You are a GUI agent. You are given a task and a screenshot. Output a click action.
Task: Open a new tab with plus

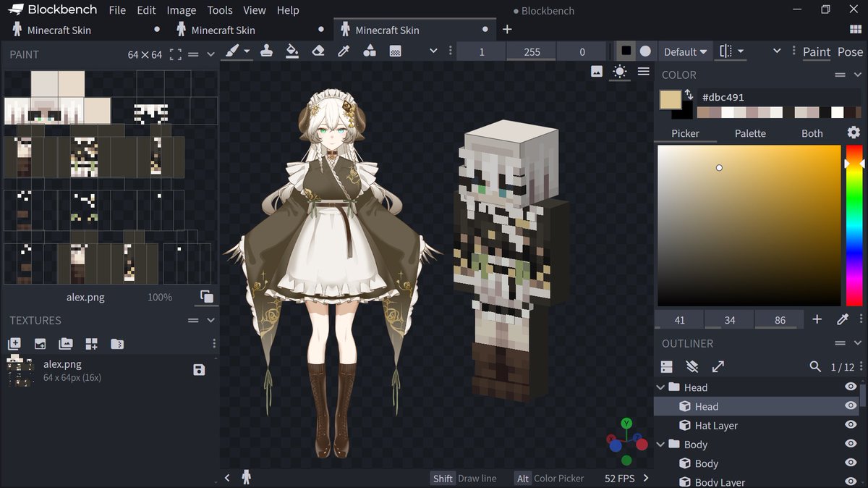[507, 30]
